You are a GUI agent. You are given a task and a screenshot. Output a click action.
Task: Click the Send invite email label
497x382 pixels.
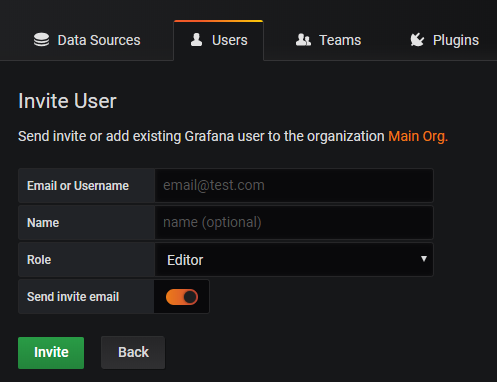tap(73, 297)
